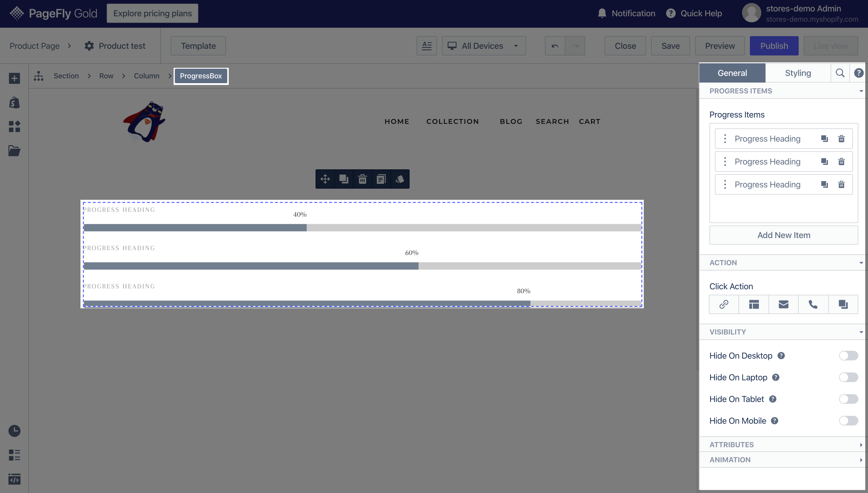Click the structure tree icon in breadcrumb
This screenshot has height=493, width=868.
(x=39, y=76)
